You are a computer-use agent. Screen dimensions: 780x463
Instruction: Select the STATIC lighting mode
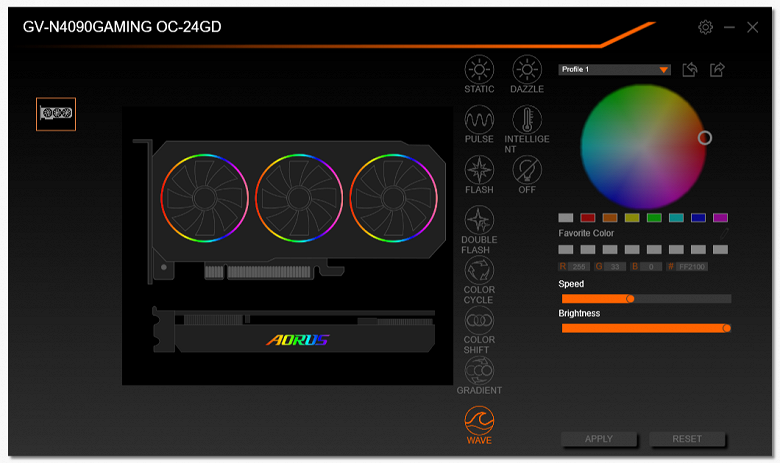[479, 74]
